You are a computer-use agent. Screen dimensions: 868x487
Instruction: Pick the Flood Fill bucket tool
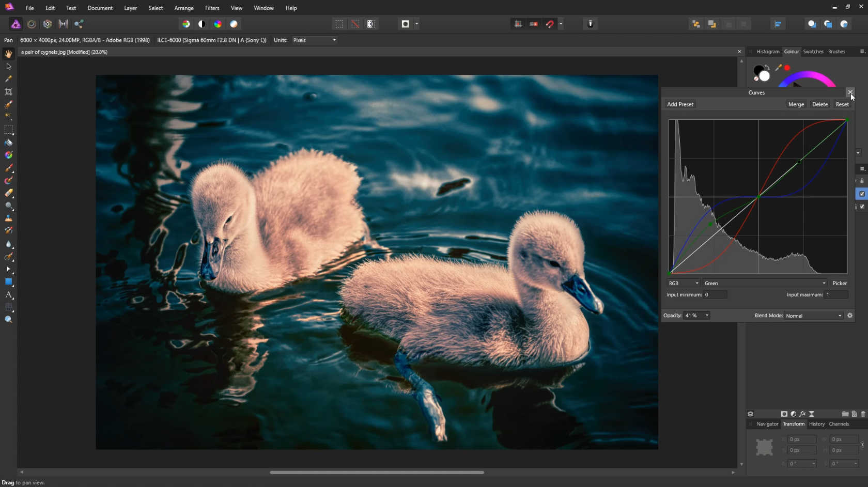tap(8, 143)
